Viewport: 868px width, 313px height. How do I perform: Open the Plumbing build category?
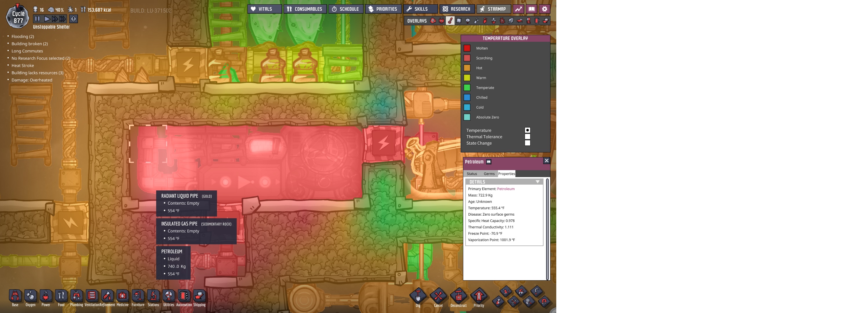click(x=76, y=296)
